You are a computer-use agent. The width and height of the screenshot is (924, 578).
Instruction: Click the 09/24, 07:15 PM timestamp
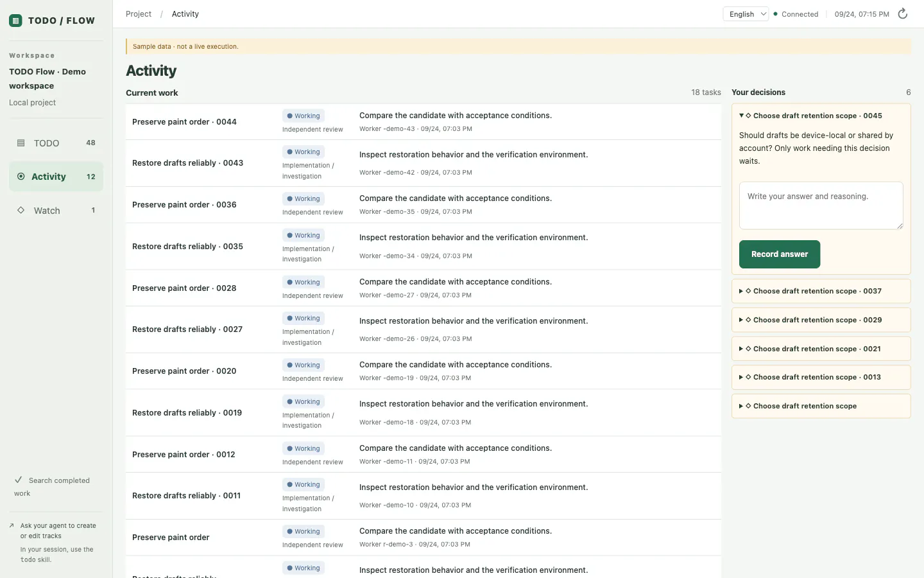(x=862, y=13)
